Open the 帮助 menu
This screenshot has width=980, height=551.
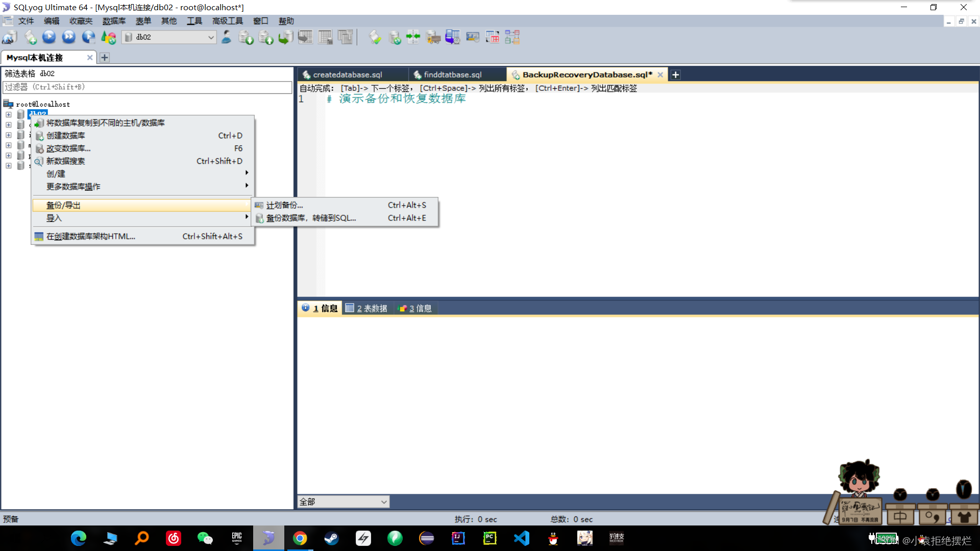pyautogui.click(x=286, y=21)
